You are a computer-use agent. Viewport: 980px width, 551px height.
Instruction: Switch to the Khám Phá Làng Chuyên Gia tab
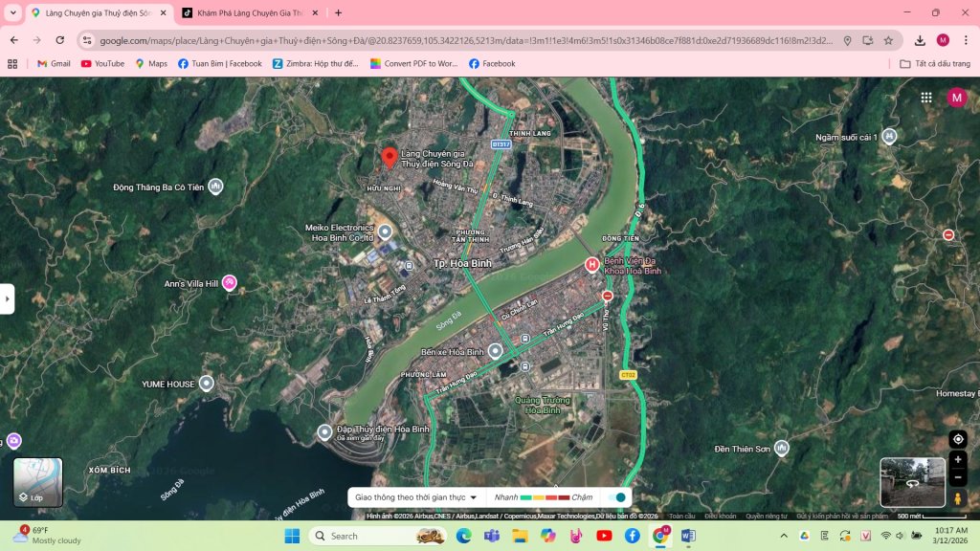click(250, 12)
